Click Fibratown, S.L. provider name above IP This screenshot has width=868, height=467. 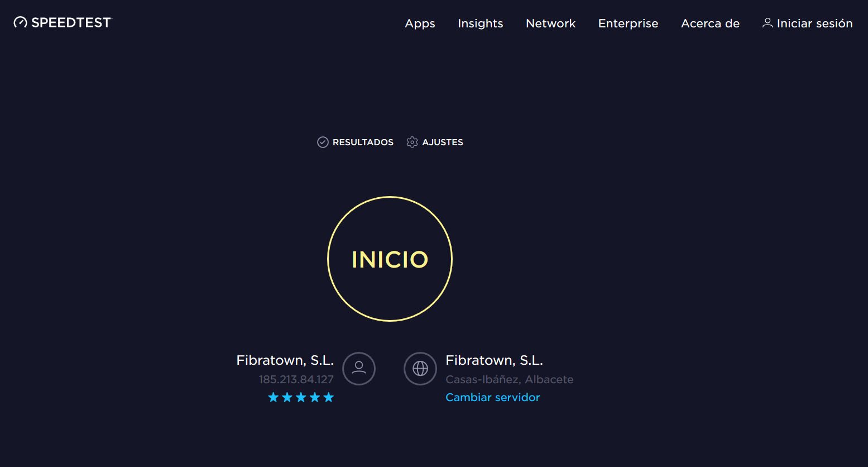coord(285,360)
